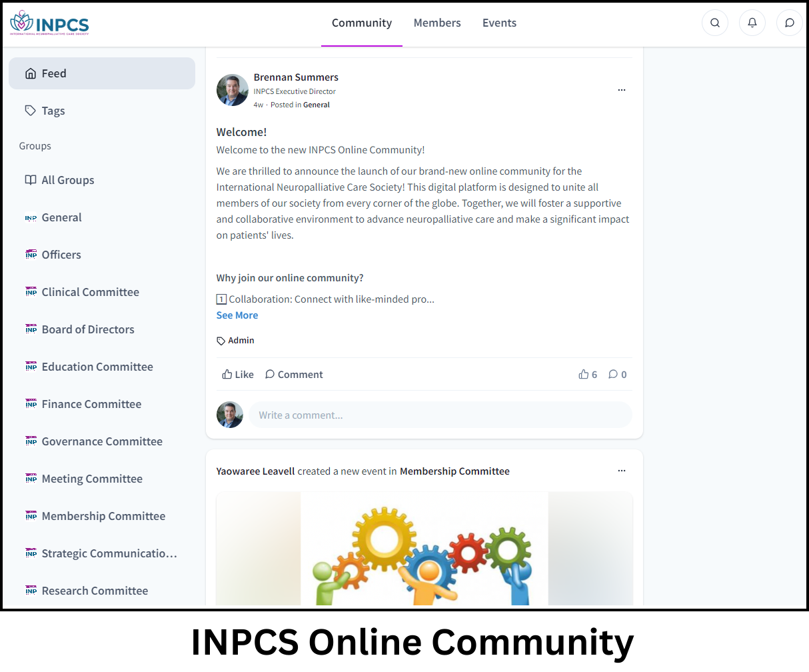Click Brennan Summers' post avatar
809x672 pixels.
pyautogui.click(x=233, y=90)
